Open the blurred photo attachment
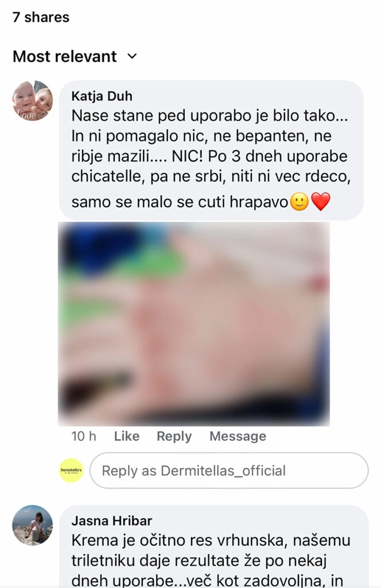This screenshot has height=588, width=381. click(x=194, y=324)
